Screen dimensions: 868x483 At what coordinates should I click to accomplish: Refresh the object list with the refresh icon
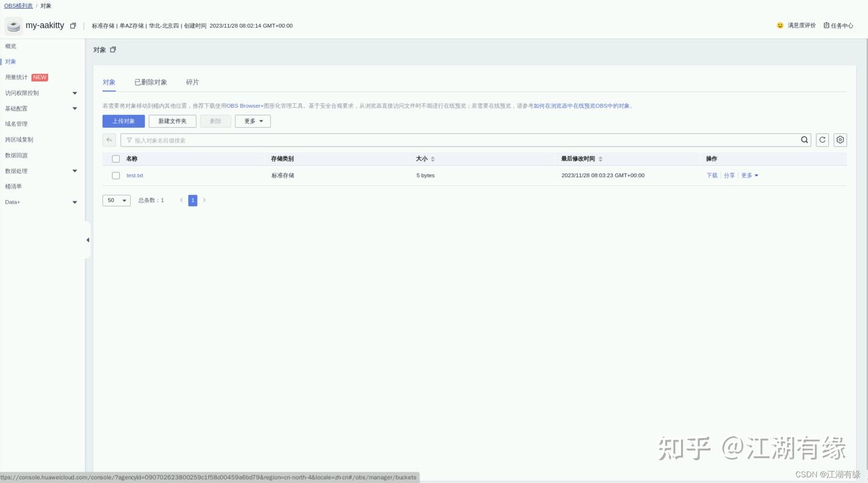click(x=822, y=139)
